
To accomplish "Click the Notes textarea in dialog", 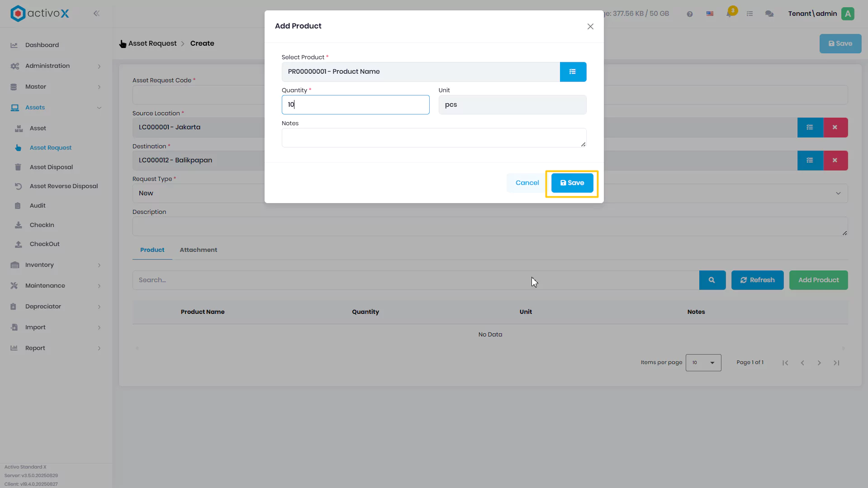I will pyautogui.click(x=434, y=138).
